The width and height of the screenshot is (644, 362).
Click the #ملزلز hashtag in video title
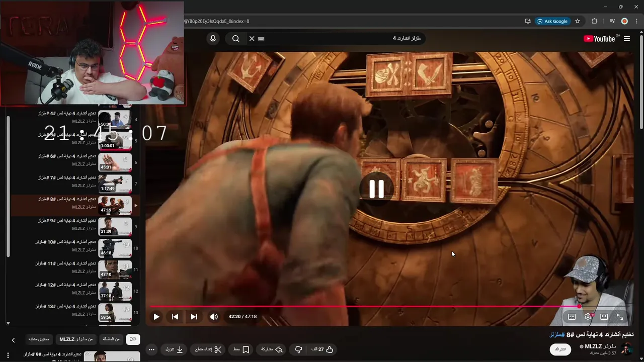click(x=557, y=335)
